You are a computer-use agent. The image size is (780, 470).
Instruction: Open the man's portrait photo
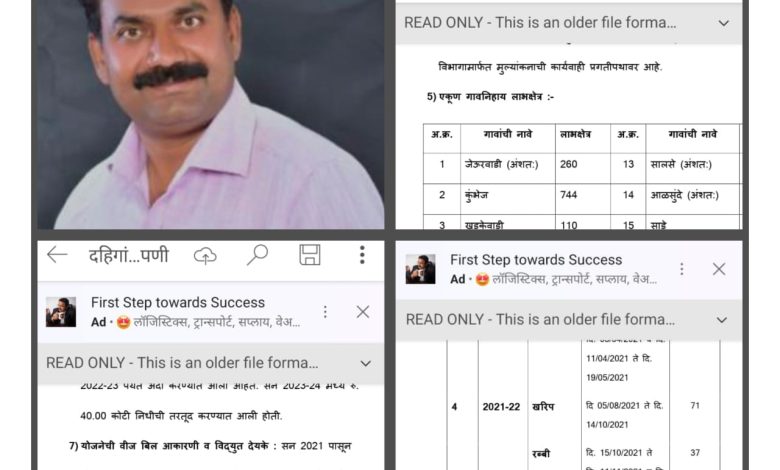point(210,114)
